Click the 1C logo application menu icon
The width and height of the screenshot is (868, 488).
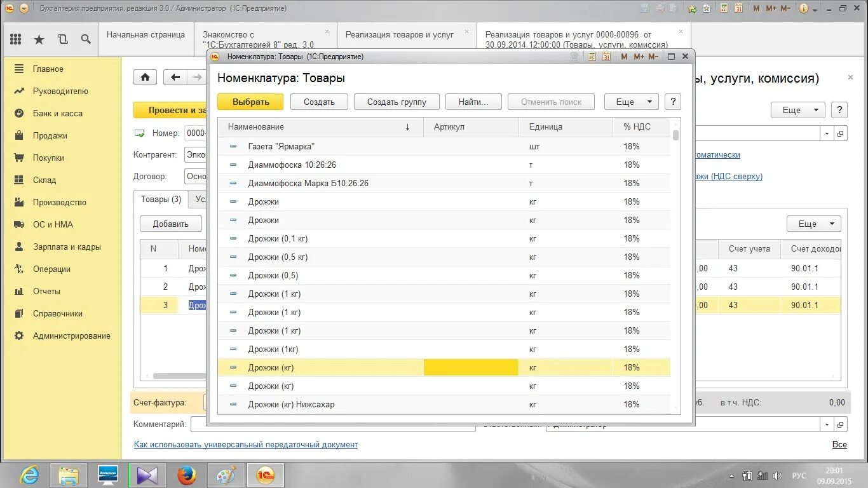(x=10, y=8)
